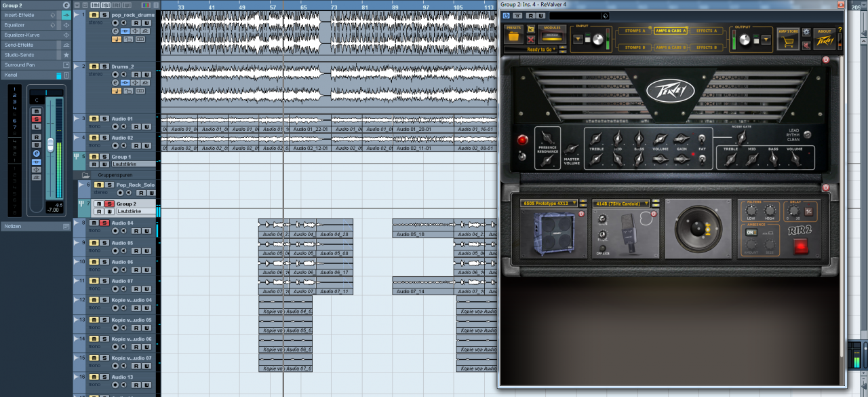This screenshot has width=868, height=397.
Task: Open the Lautstärke automation parameter for Group 2
Action: tap(136, 211)
